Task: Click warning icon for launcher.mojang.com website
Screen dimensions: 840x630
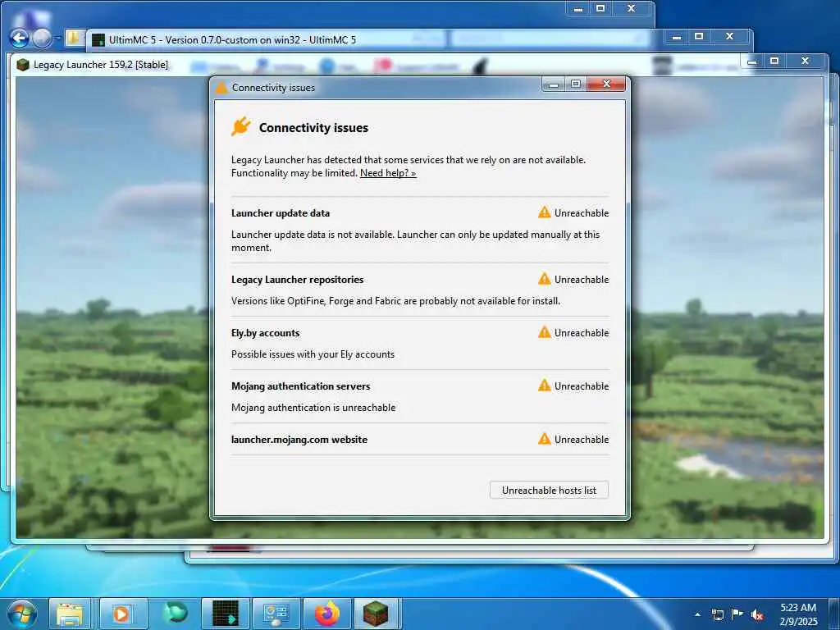Action: click(545, 440)
